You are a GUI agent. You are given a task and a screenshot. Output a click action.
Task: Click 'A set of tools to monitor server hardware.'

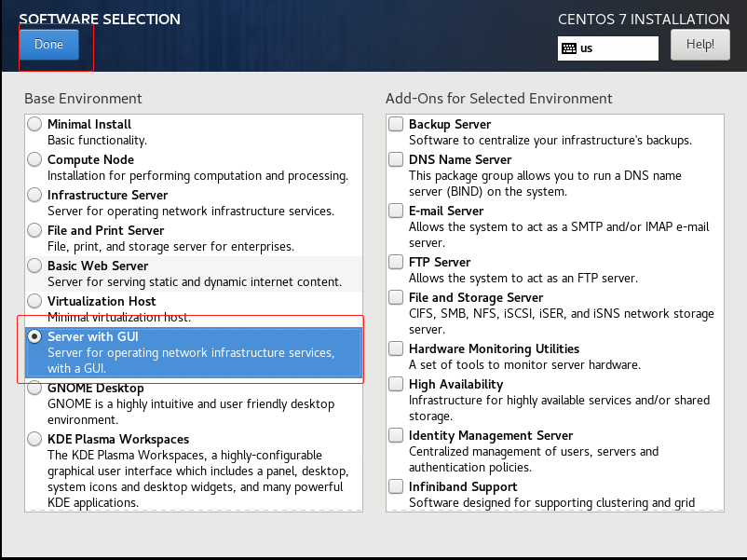click(524, 364)
